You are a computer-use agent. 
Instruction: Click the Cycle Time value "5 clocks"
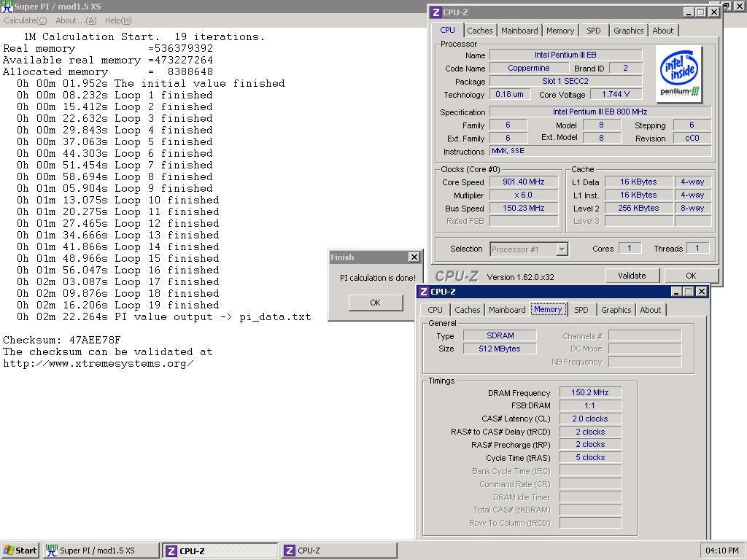pyautogui.click(x=590, y=457)
